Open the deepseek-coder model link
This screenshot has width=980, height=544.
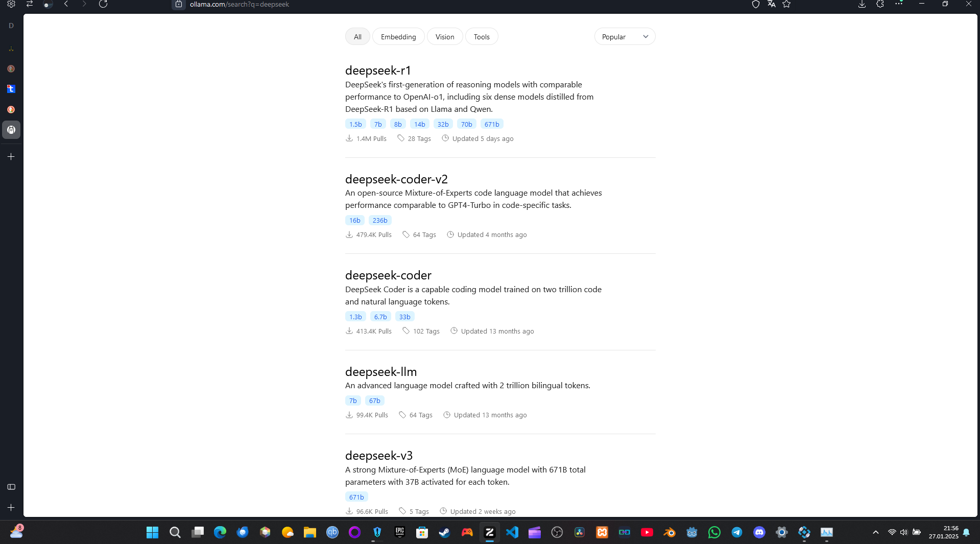point(388,275)
